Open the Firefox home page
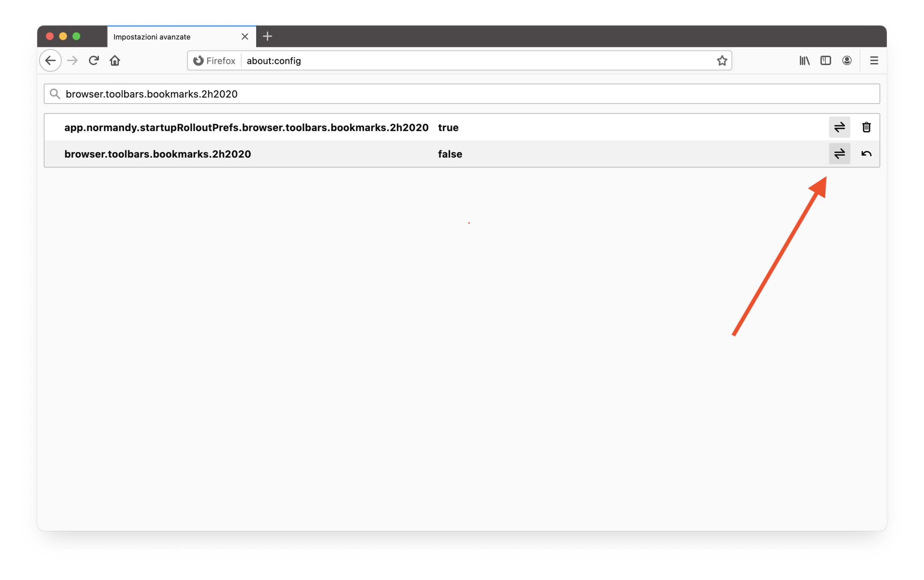This screenshot has width=924, height=580. pos(115,61)
